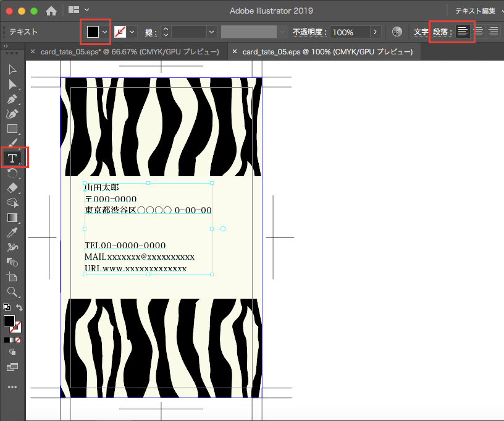Switch to the 66.67% card_tate_05.eps tab
The width and height of the screenshot is (504, 421).
pyautogui.click(x=130, y=51)
